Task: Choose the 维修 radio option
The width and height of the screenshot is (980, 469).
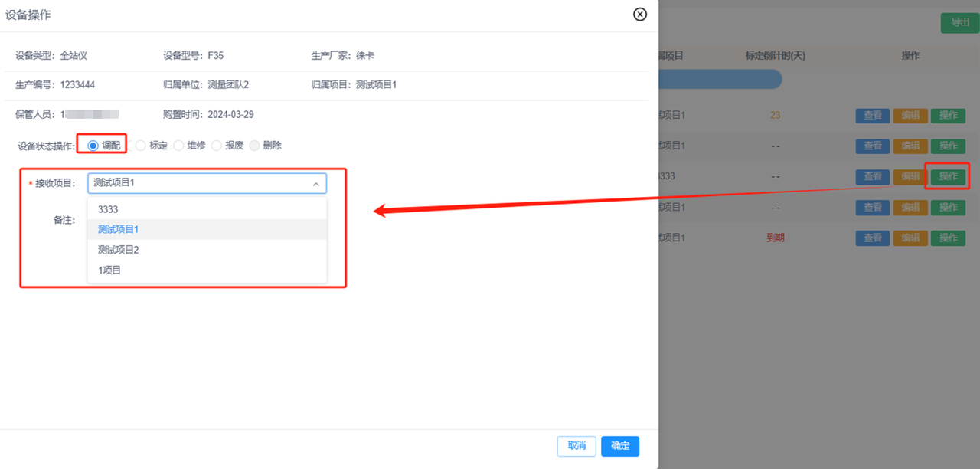Action: click(179, 145)
